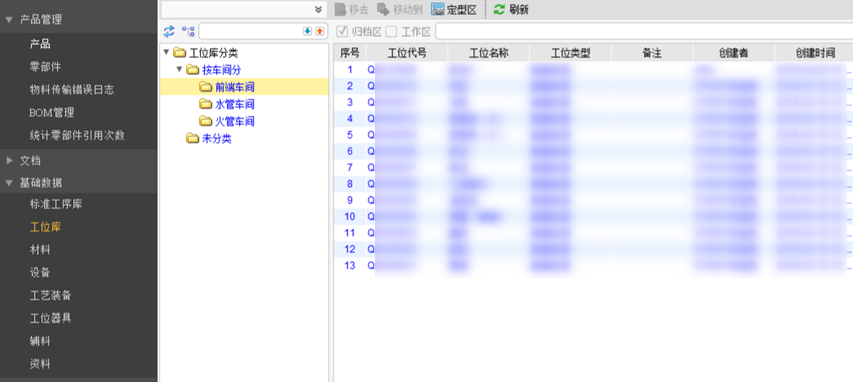Sort by the 创建者 column header
Screen dimensions: 853x382
click(733, 53)
